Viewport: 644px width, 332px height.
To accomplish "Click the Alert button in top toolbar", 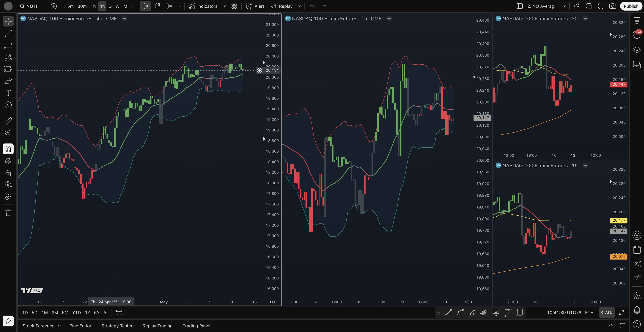I will (x=255, y=6).
